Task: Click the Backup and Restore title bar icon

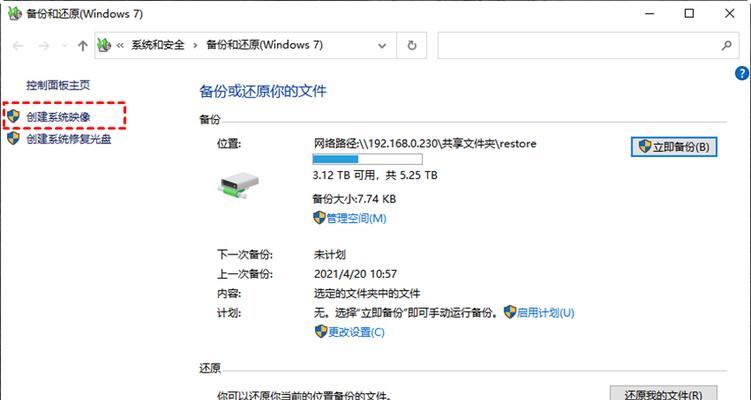Action: coord(15,13)
